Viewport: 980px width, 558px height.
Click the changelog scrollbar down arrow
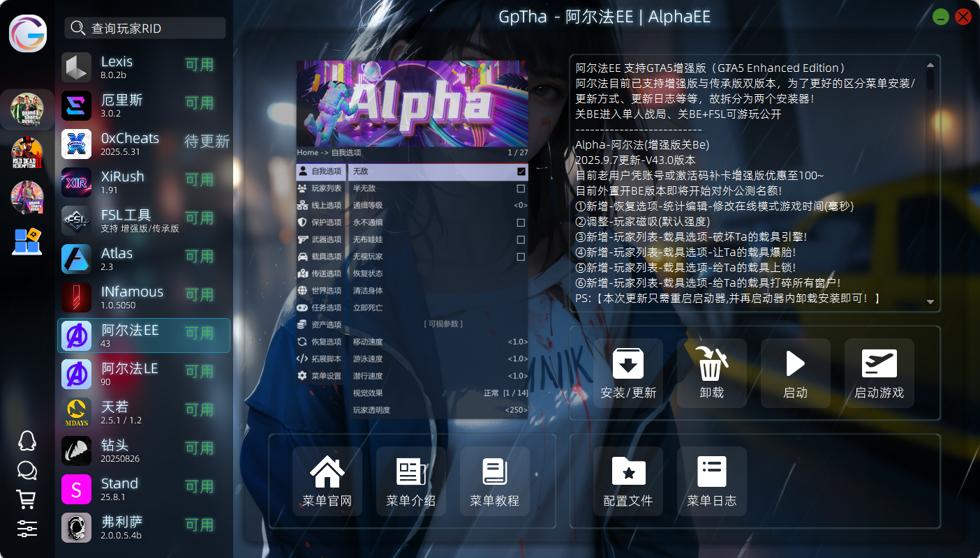click(x=930, y=301)
